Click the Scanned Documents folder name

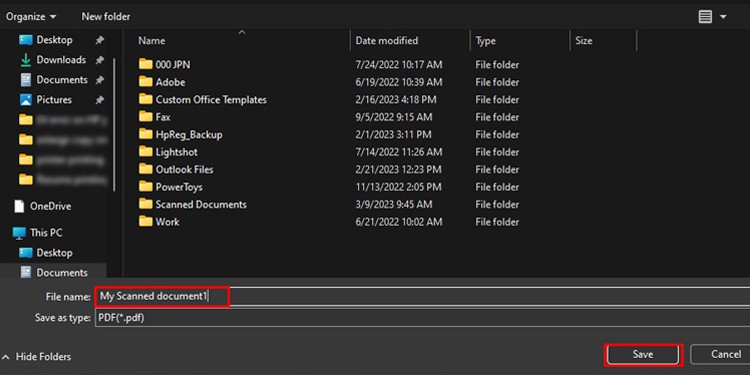click(201, 205)
